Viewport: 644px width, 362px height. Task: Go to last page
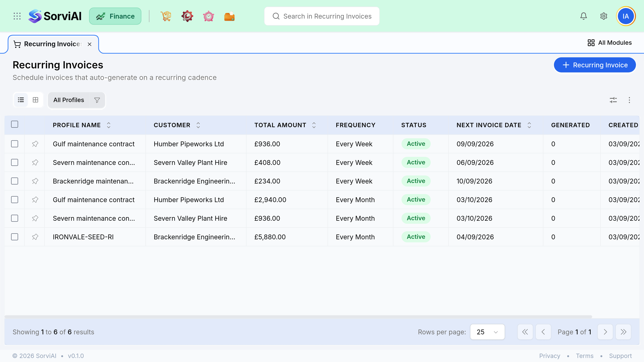[x=623, y=332]
